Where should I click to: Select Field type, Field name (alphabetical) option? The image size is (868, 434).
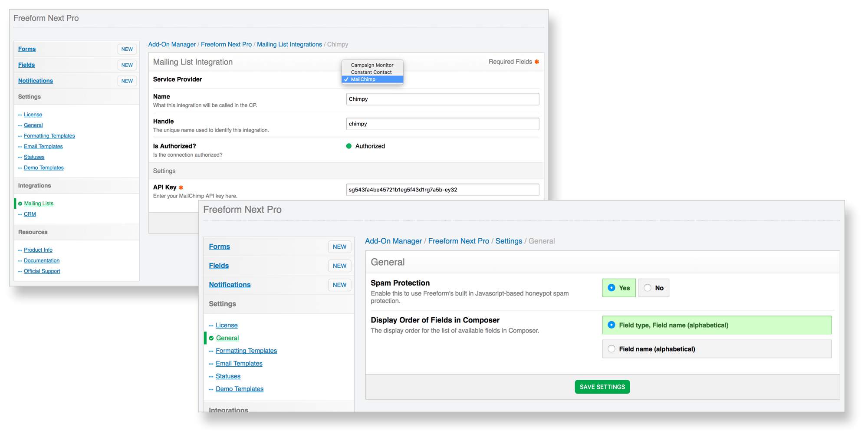click(717, 325)
